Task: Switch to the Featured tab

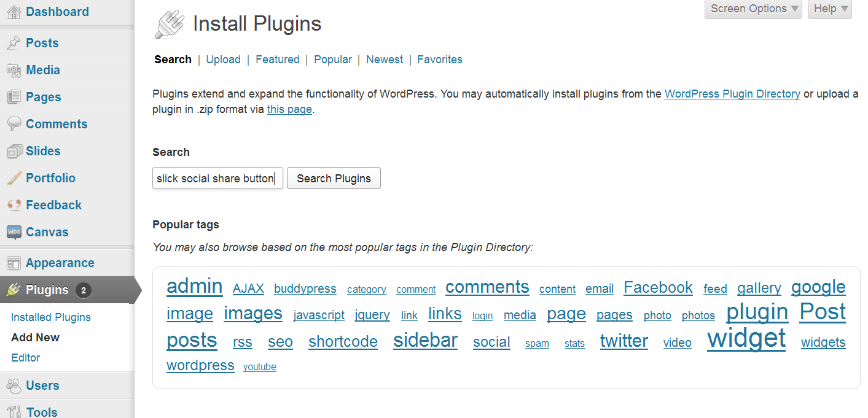Action: point(278,60)
